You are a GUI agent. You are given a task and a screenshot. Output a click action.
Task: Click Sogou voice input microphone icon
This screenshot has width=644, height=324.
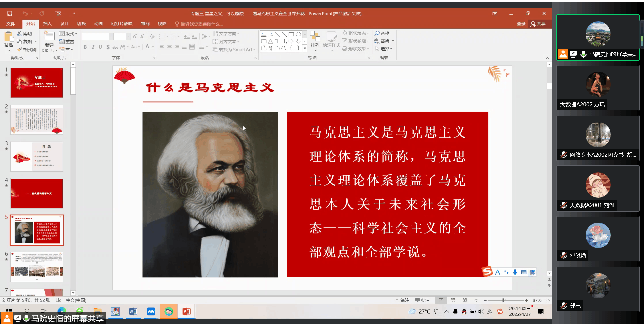coord(515,272)
